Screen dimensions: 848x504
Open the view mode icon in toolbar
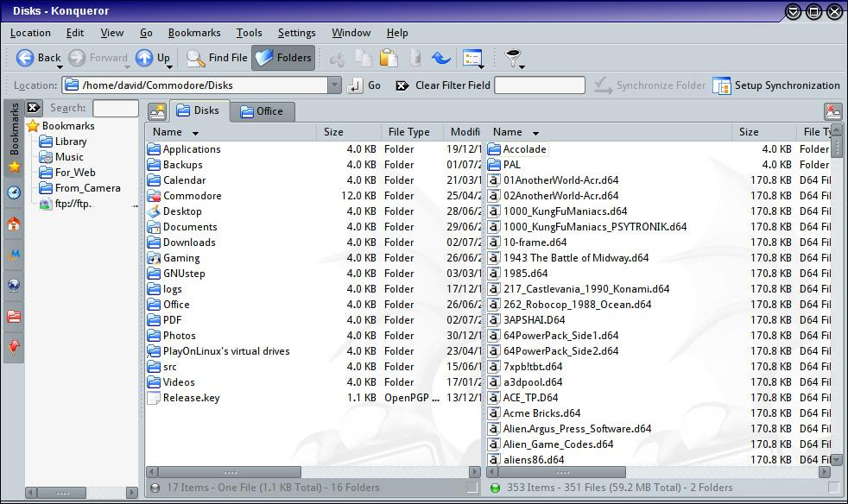point(471,58)
